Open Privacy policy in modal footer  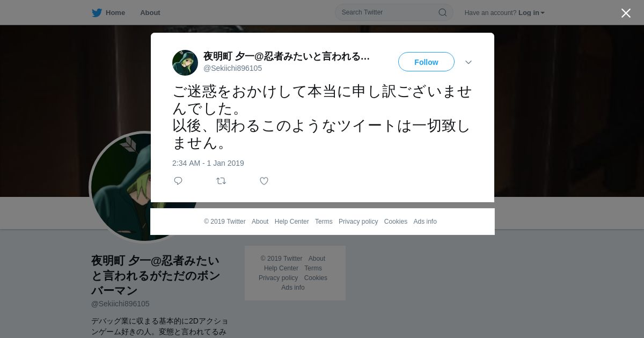pos(358,222)
